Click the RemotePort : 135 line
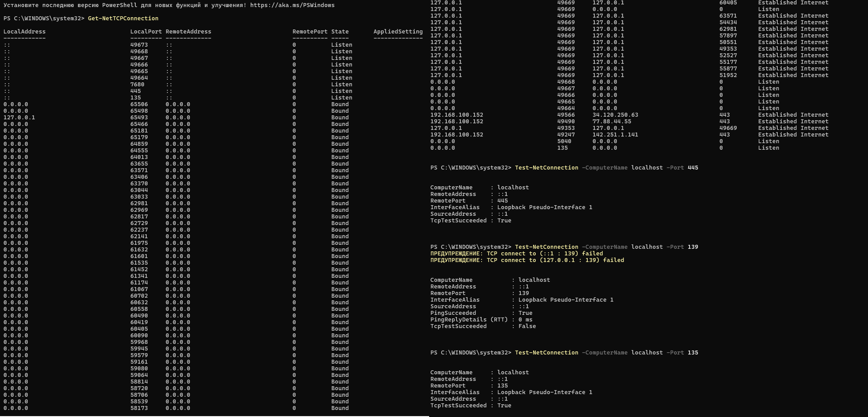Screen dimensions: 868x417 tap(469, 386)
